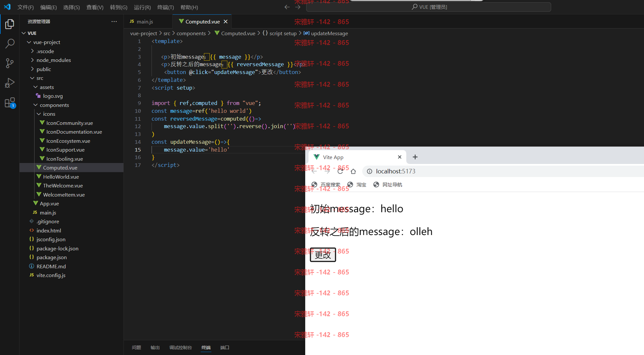Image resolution: width=644 pixels, height=355 pixels.
Task: Open App.vue file
Action: 72,203
